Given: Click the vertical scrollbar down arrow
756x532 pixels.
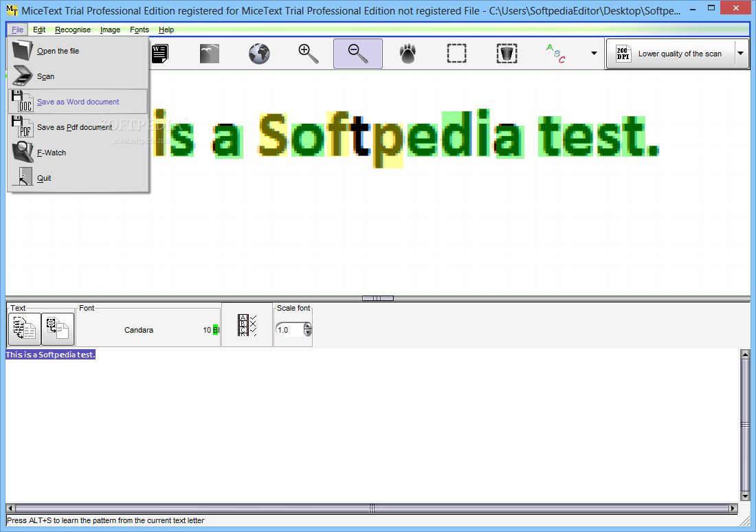Looking at the screenshot, I should coord(745,496).
